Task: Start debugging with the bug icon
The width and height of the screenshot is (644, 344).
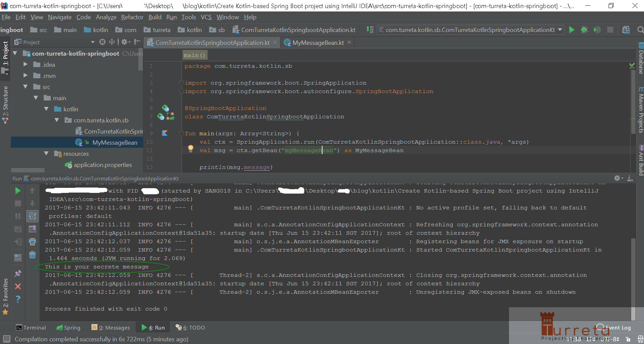Action: click(x=584, y=30)
